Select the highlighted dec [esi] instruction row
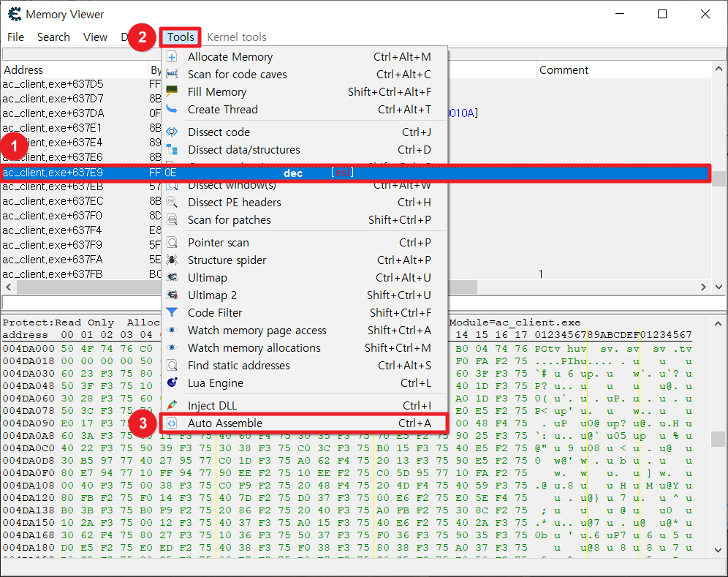 click(356, 173)
